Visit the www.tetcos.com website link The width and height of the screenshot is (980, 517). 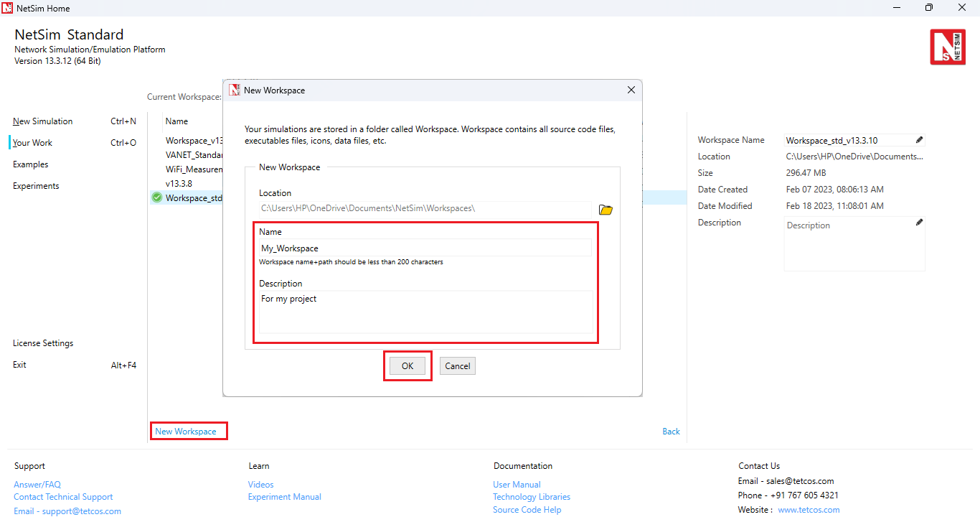[x=809, y=510]
